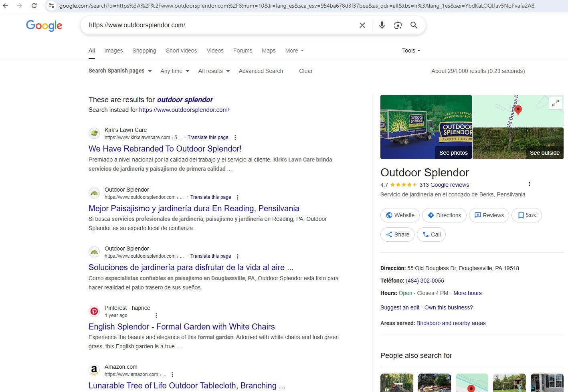Open three-dot menu for Amazon.com result
This screenshot has width=568, height=392.
point(172,374)
